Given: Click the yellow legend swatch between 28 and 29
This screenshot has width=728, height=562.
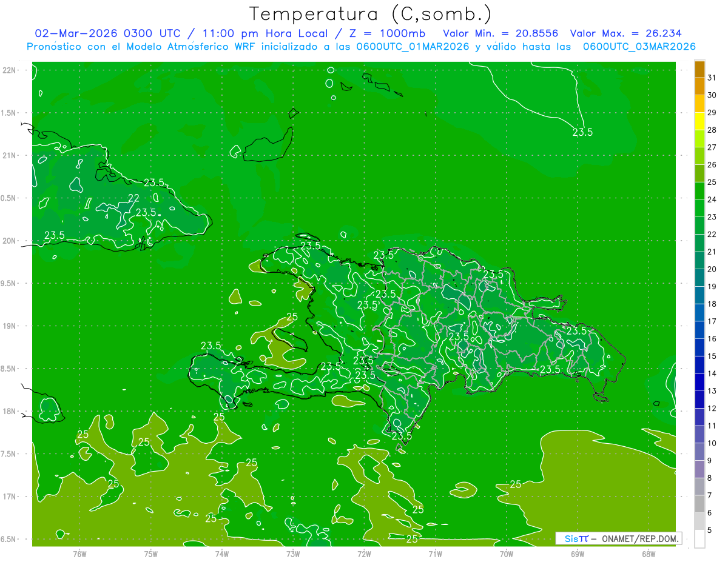Looking at the screenshot, I should point(699,121).
